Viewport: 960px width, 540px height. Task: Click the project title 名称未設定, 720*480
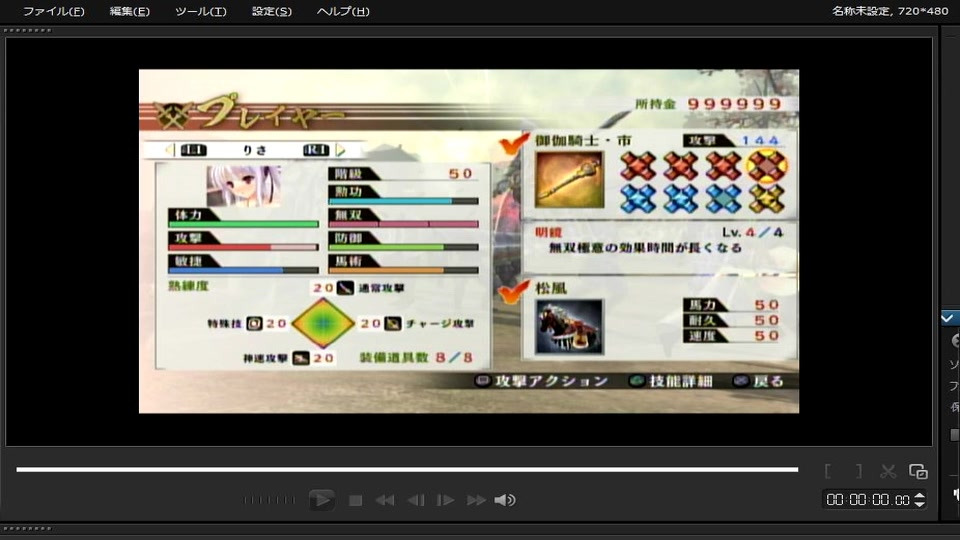(x=890, y=11)
